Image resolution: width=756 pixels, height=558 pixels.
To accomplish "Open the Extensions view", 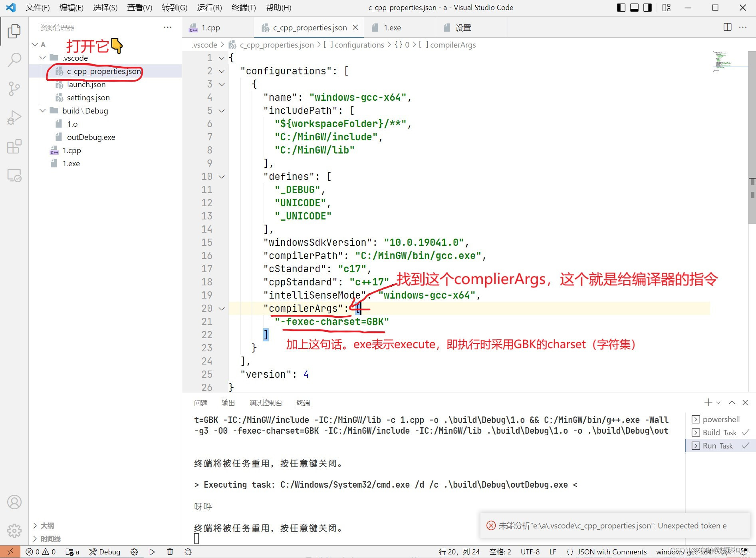I will point(14,147).
